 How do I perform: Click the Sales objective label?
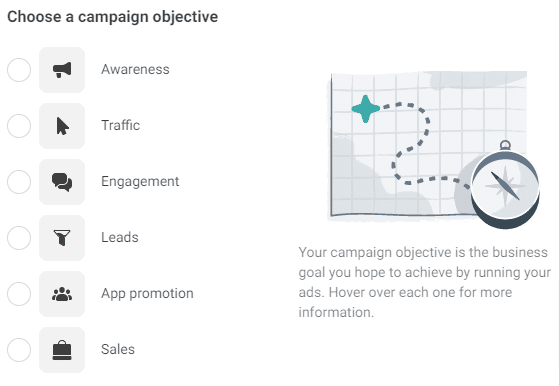pyautogui.click(x=118, y=349)
